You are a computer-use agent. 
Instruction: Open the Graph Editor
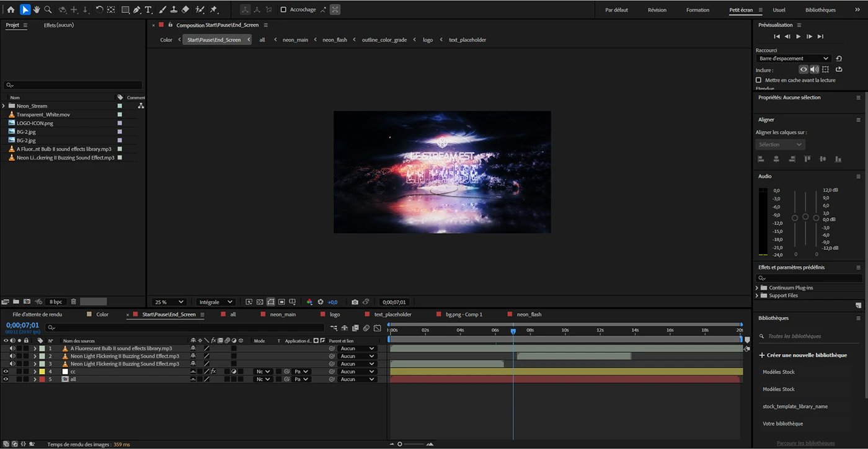[x=378, y=328]
